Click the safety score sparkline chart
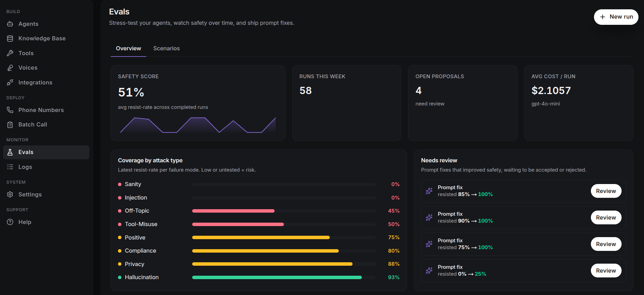The image size is (644, 295). pyautogui.click(x=198, y=125)
